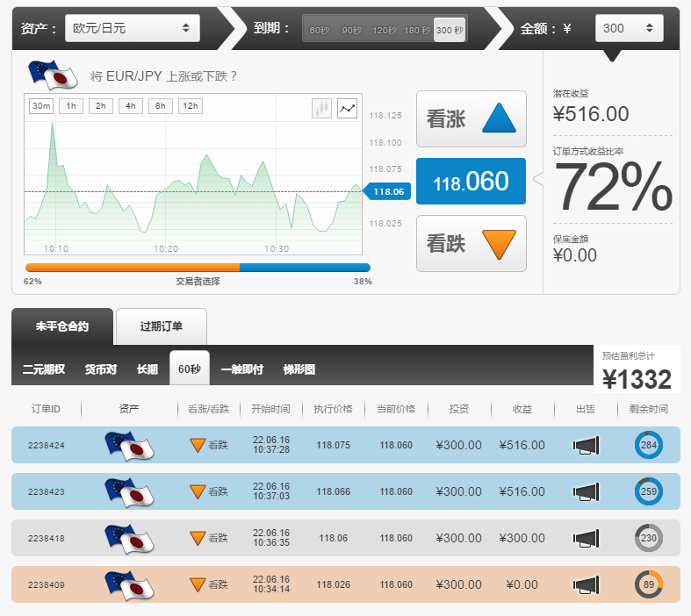The width and height of the screenshot is (691, 616).
Task: Select the 60秒 sub-tab
Action: [x=190, y=369]
